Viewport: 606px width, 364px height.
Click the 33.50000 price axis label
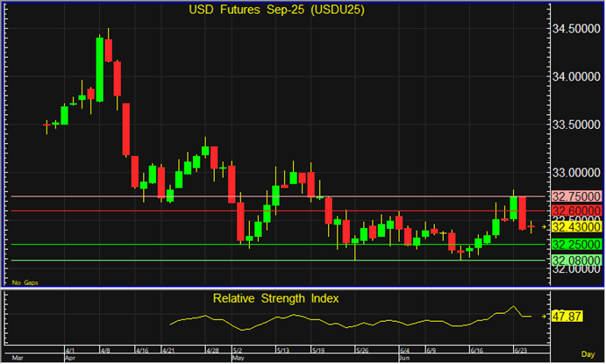pyautogui.click(x=575, y=125)
